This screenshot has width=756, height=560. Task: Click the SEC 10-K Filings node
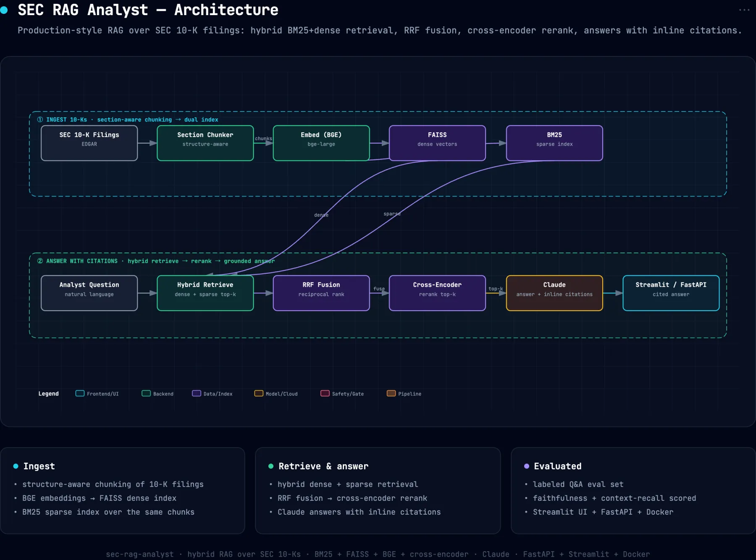point(89,143)
